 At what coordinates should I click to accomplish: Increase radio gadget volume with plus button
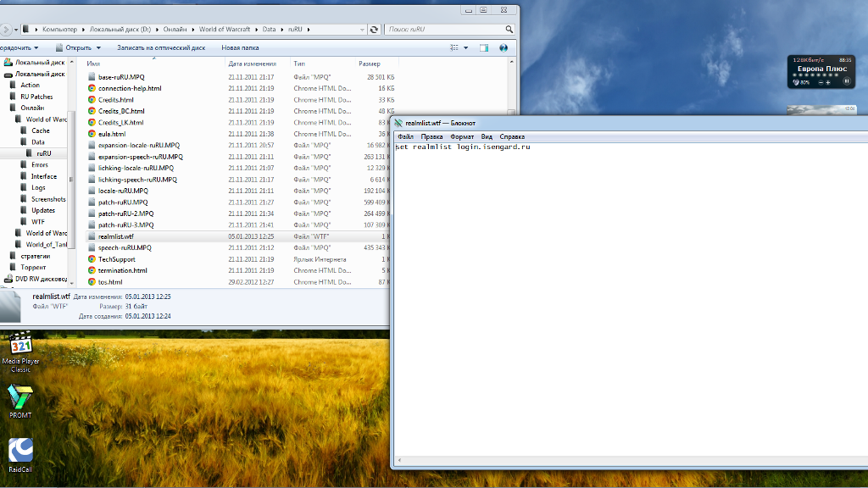827,82
